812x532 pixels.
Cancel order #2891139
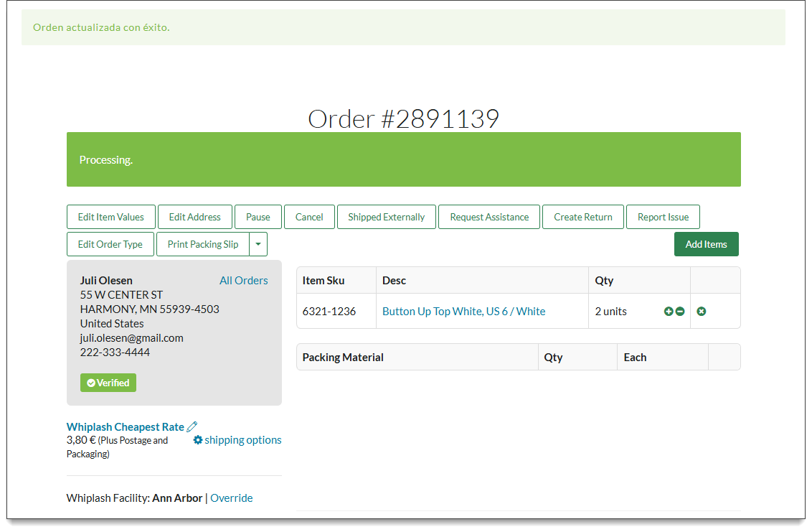tap(309, 217)
